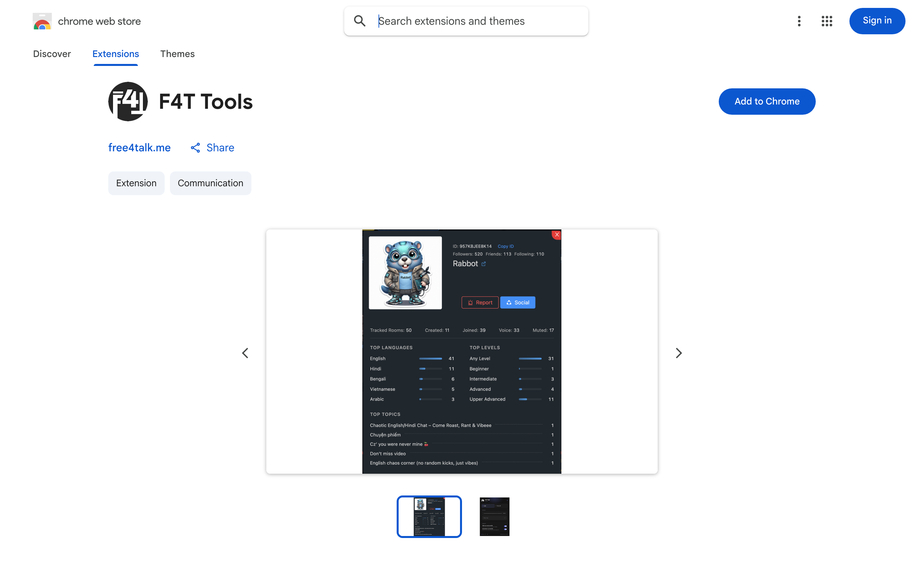This screenshot has width=924, height=567.
Task: Open the Google apps grid icon
Action: pos(827,21)
